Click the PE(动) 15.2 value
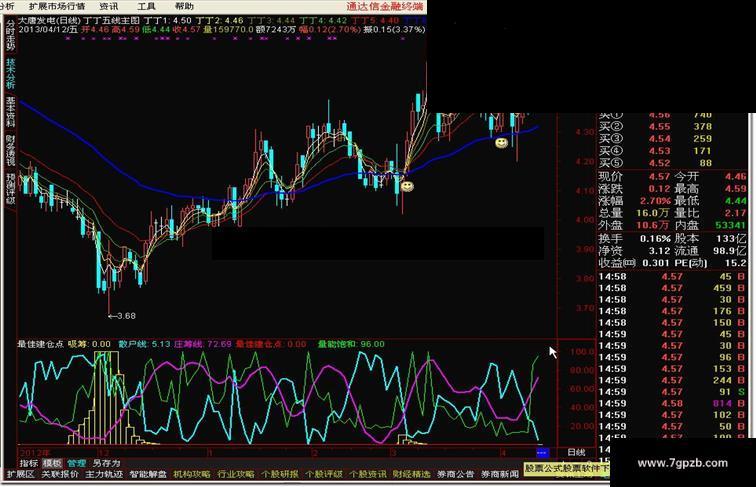This screenshot has width=756, height=487. click(735, 263)
